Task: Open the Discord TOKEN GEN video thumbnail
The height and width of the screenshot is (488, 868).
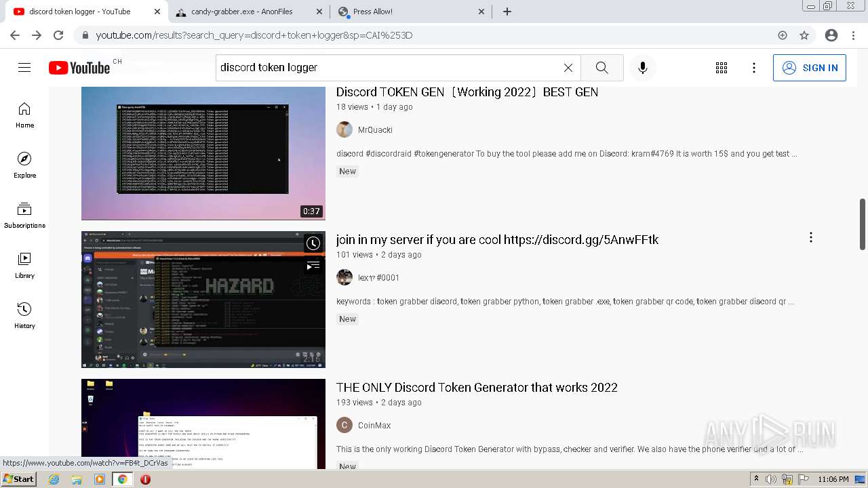Action: (203, 153)
